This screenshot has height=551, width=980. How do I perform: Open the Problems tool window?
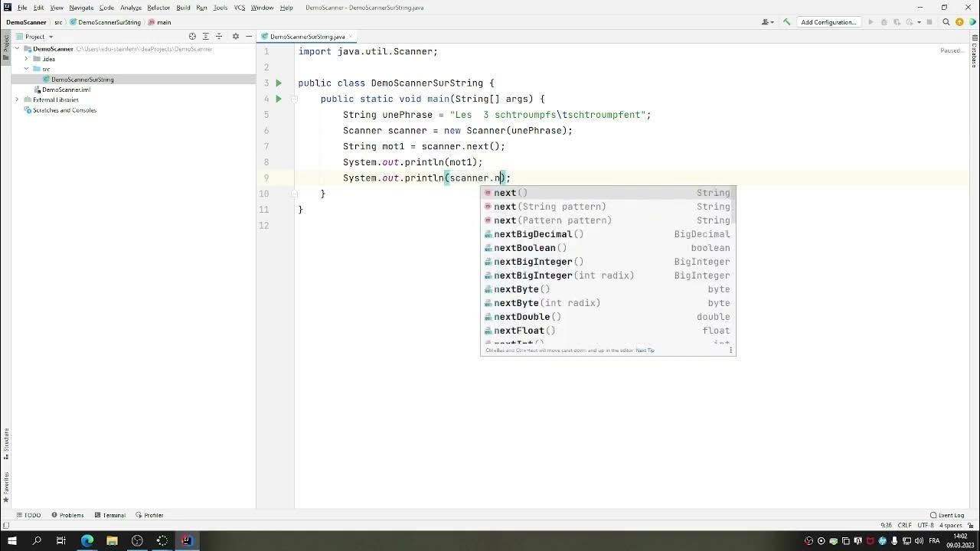pyautogui.click(x=67, y=515)
